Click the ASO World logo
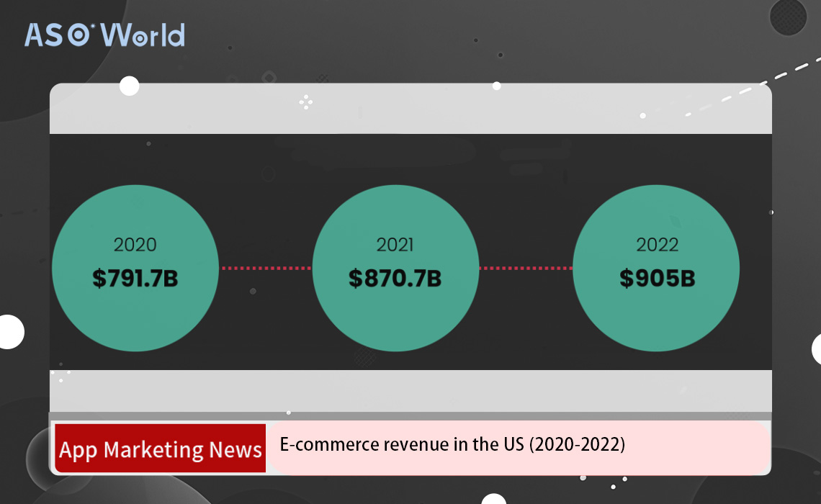Viewport: 821px width, 504px height. [104, 35]
